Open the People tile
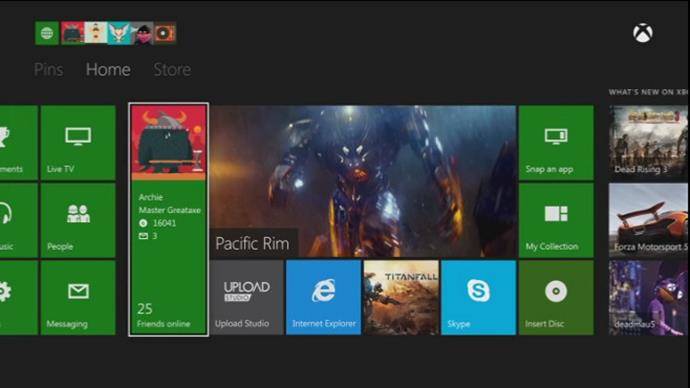Viewport: 690px width, 388px height. 78,220
